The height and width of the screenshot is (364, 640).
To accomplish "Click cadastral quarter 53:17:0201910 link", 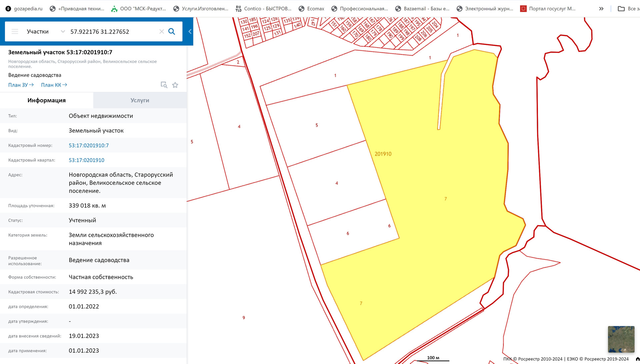I will click(86, 160).
